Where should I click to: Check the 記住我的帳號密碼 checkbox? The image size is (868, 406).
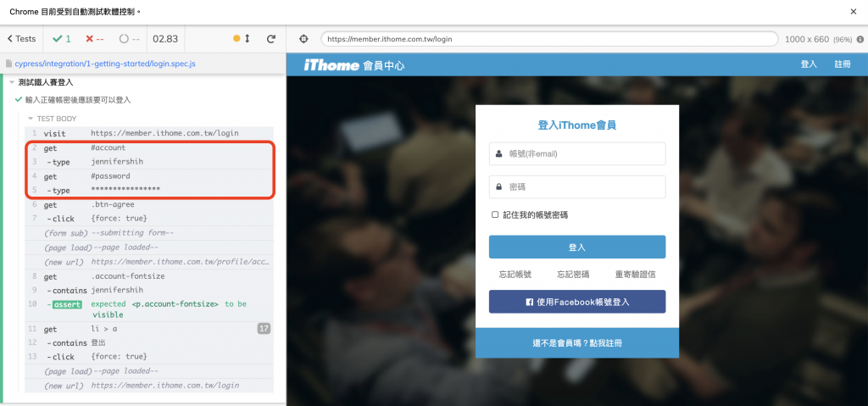coord(495,215)
